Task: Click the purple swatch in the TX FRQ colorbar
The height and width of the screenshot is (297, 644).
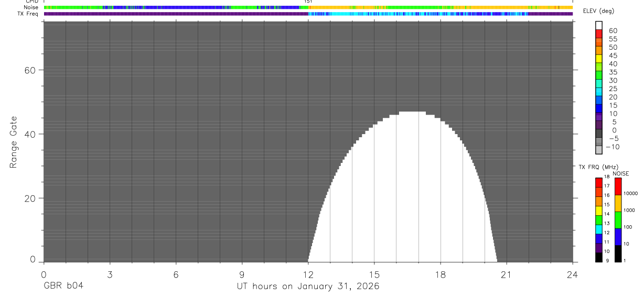Action: point(598,248)
